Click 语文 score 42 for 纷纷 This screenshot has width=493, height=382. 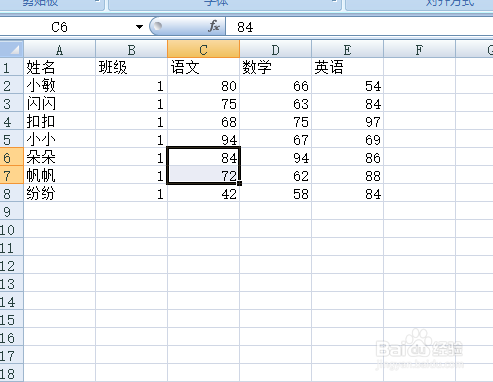coord(204,193)
